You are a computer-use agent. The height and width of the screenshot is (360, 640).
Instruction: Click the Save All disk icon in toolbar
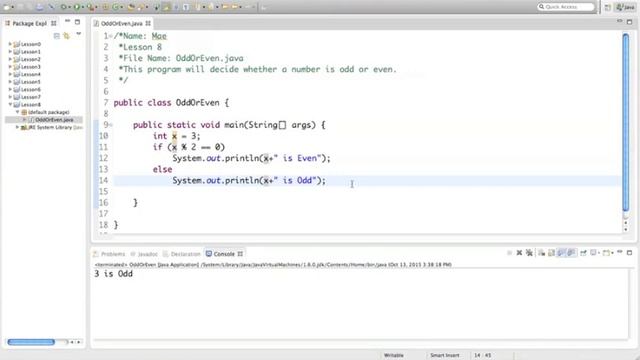(29, 7)
